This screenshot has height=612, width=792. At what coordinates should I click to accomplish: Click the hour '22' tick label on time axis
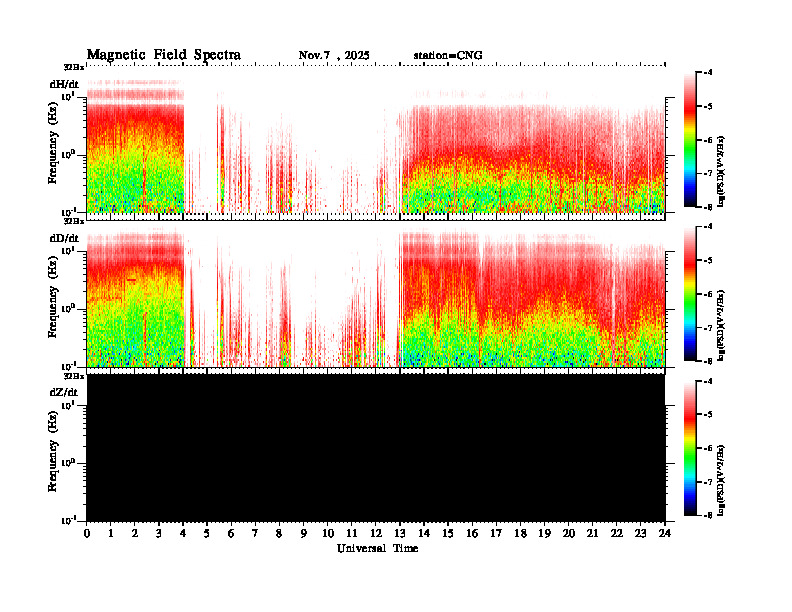pos(617,534)
